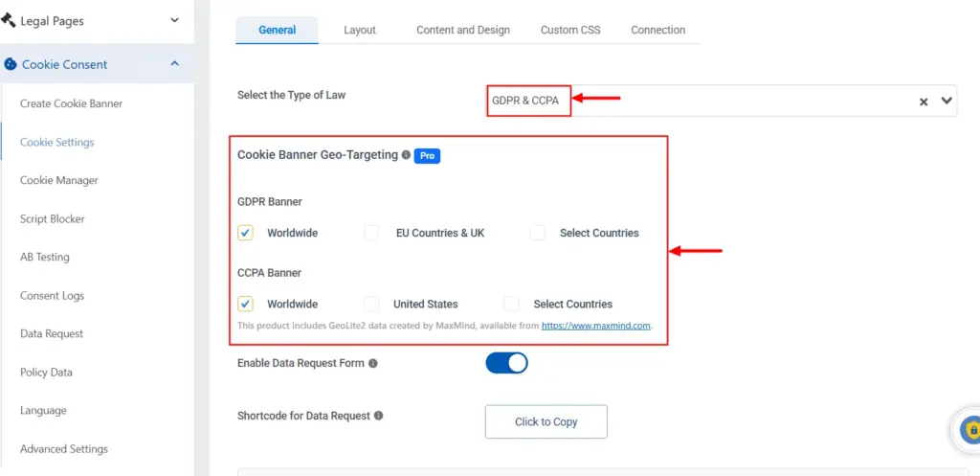Click the Cookie Banner Geo-Targeting heading
The image size is (980, 476).
pos(318,154)
